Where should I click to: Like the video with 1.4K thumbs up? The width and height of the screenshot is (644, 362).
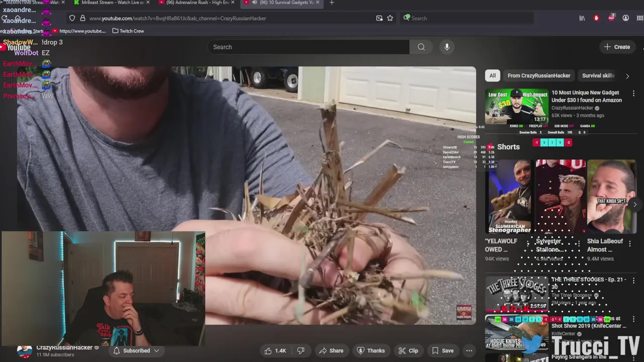click(x=275, y=350)
